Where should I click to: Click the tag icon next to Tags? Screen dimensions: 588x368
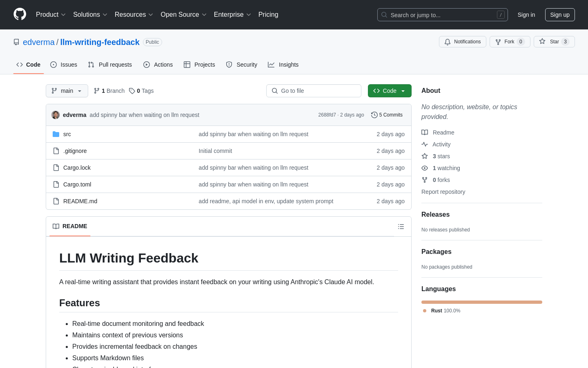[x=132, y=91]
